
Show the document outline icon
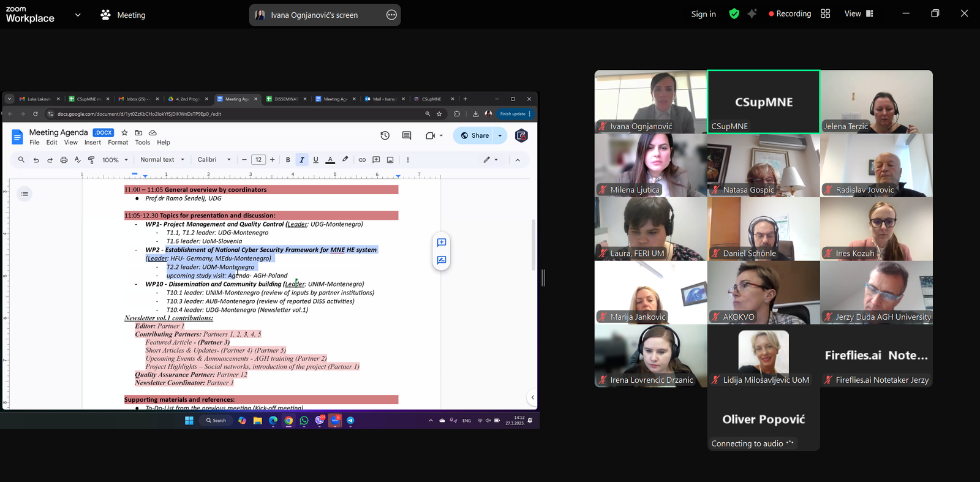(24, 194)
